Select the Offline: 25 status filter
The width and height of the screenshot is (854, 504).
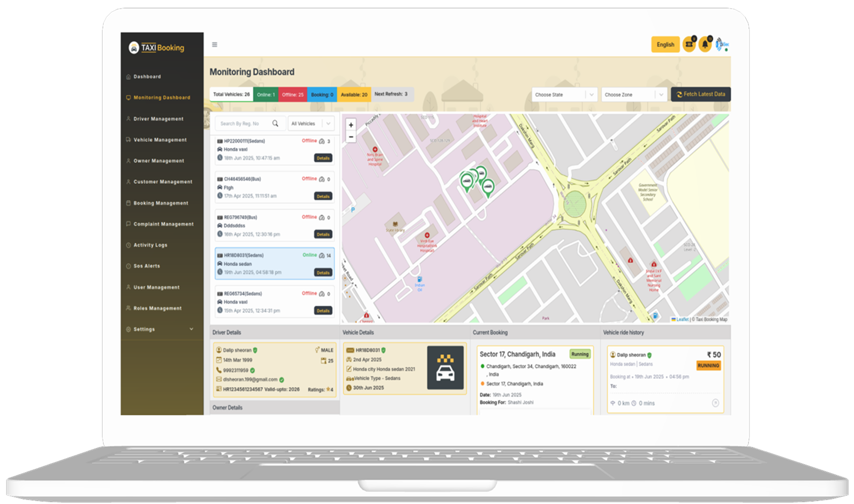pyautogui.click(x=292, y=95)
